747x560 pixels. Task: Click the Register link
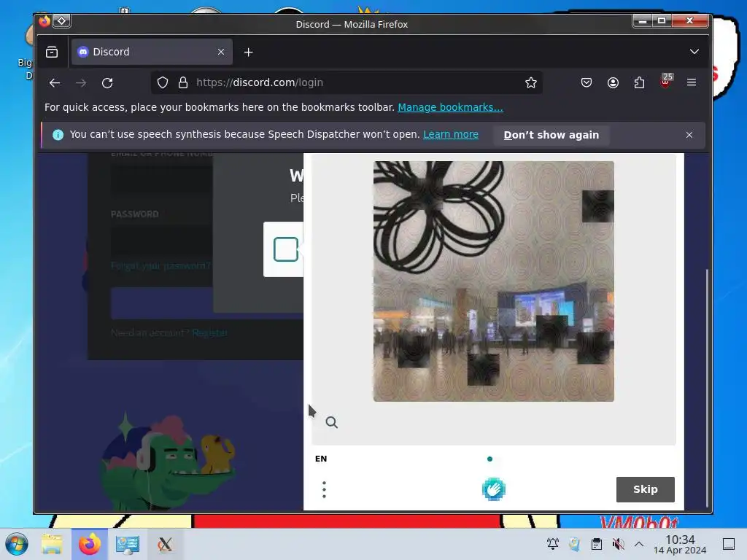tap(209, 332)
